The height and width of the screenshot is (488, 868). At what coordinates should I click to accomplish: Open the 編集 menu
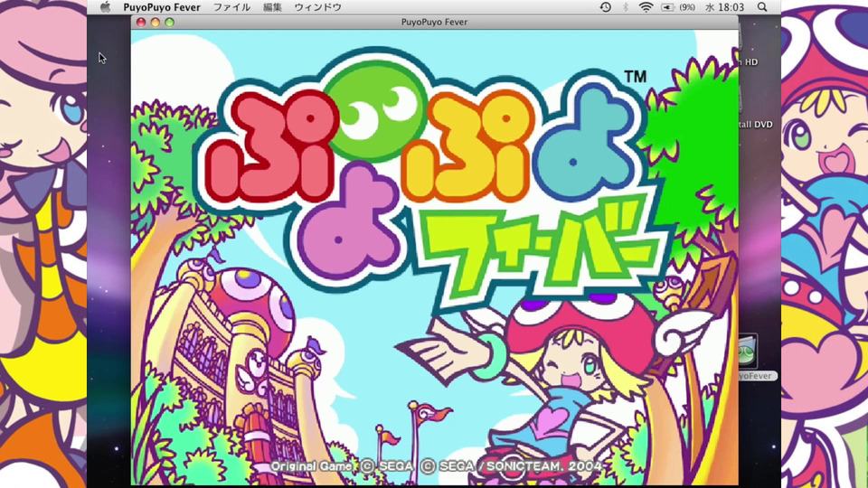[x=272, y=7]
